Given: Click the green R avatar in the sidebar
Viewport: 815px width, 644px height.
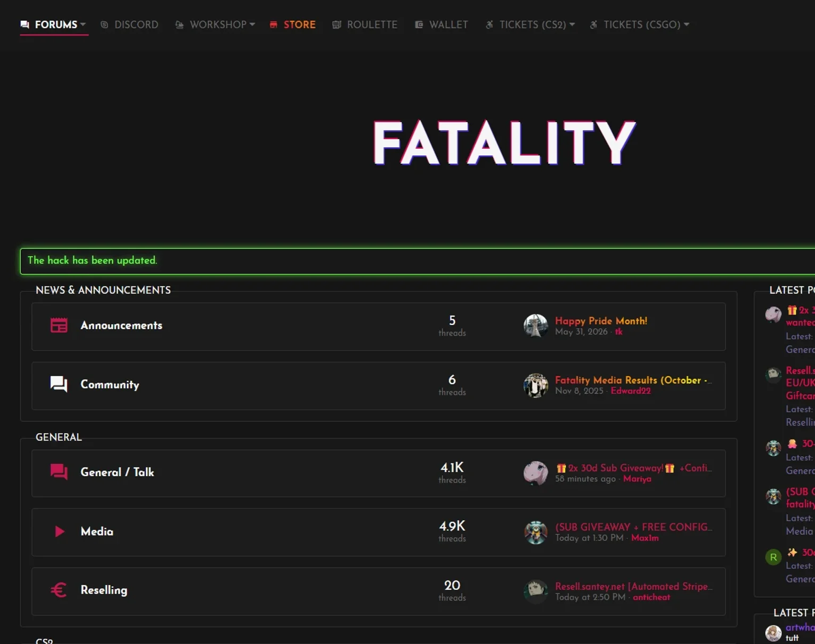Looking at the screenshot, I should pyautogui.click(x=773, y=557).
